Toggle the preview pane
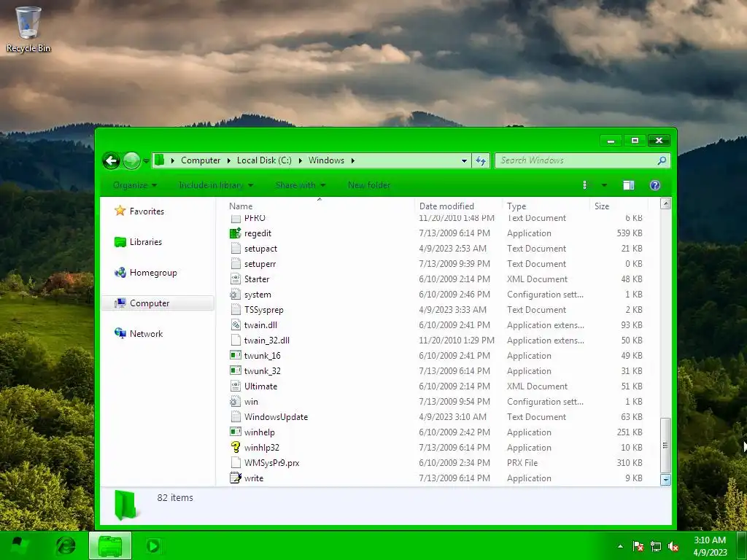The image size is (747, 560). [629, 185]
